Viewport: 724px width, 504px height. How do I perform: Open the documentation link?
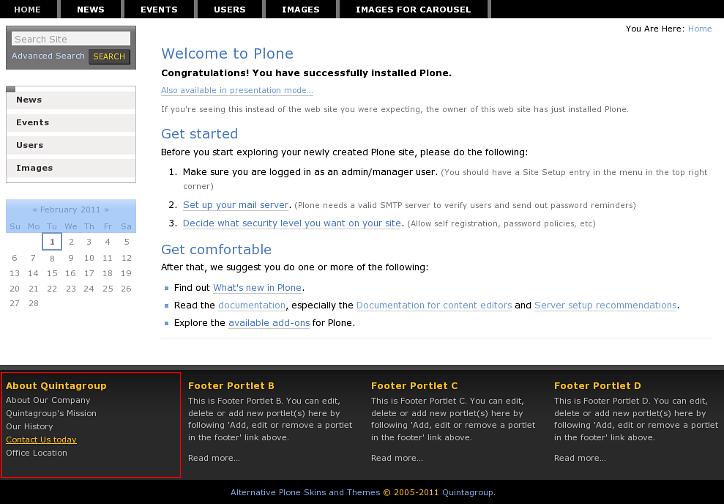point(252,305)
